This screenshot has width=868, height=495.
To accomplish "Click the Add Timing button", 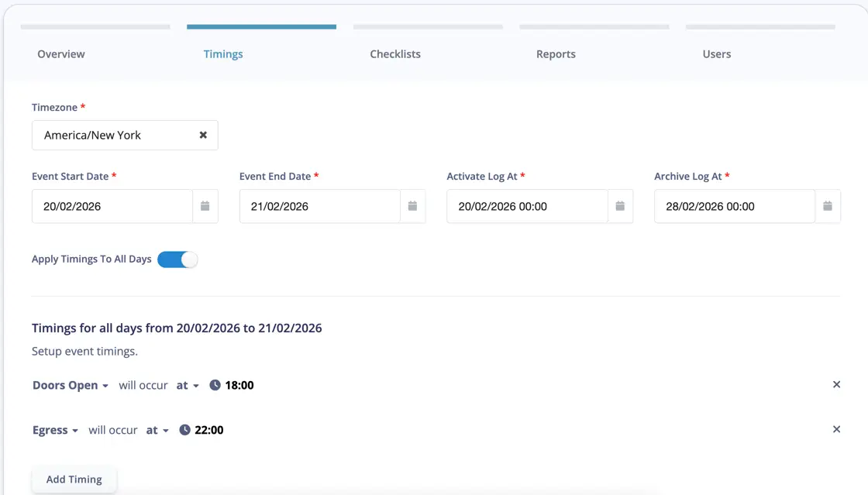I will 74,479.
